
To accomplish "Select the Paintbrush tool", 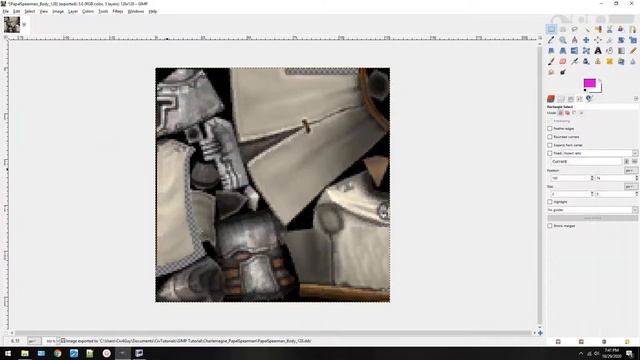I will pyautogui.click(x=551, y=61).
